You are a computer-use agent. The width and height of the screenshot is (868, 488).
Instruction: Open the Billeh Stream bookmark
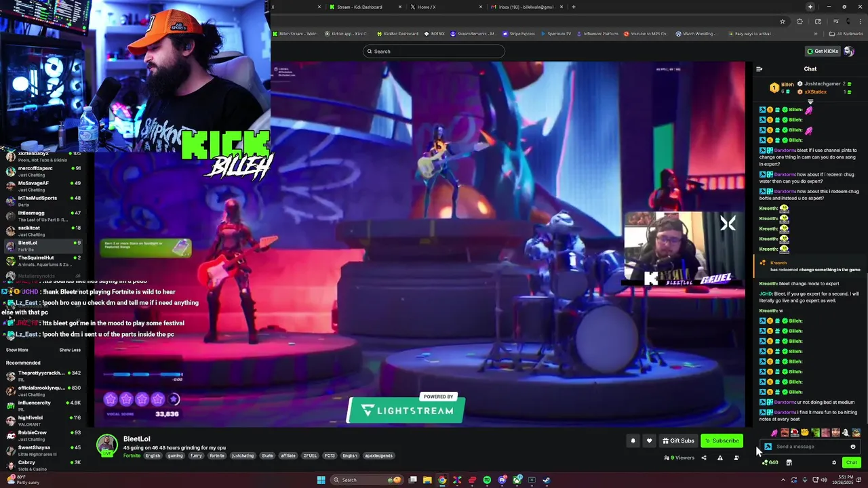(x=296, y=34)
